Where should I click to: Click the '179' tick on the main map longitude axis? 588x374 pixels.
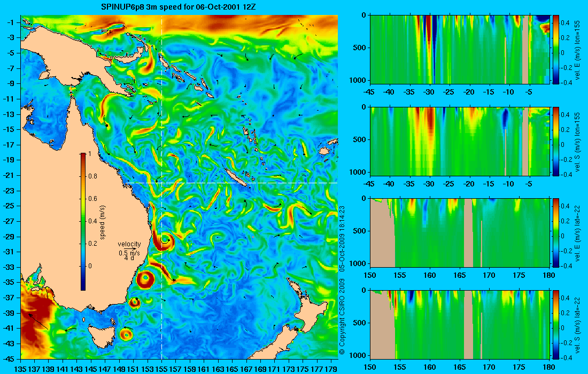(331, 369)
